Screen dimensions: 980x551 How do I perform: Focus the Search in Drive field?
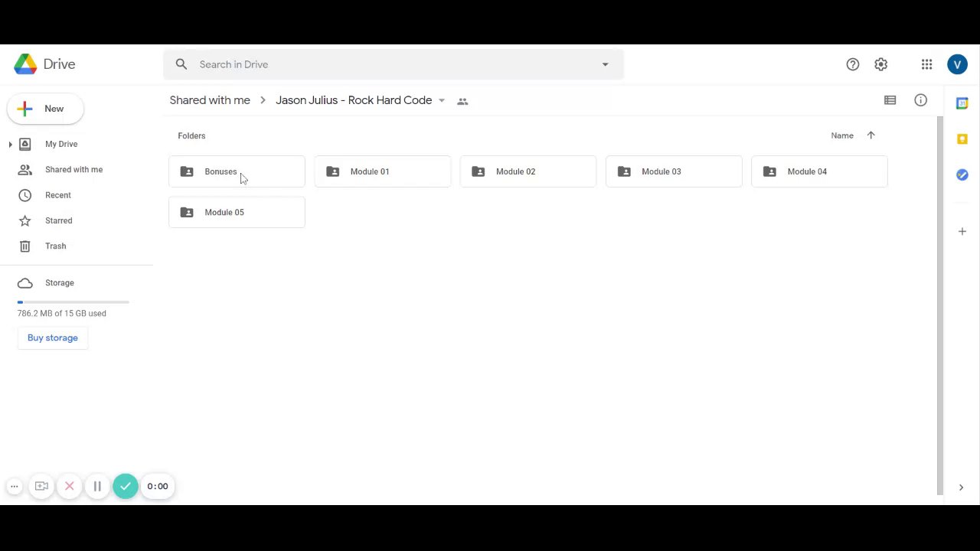[x=394, y=64]
